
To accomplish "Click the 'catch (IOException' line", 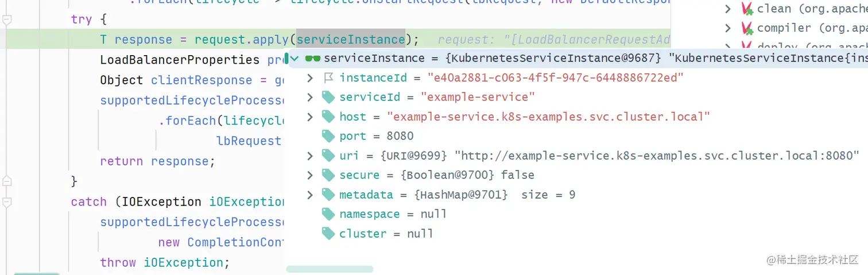I will (x=178, y=202).
